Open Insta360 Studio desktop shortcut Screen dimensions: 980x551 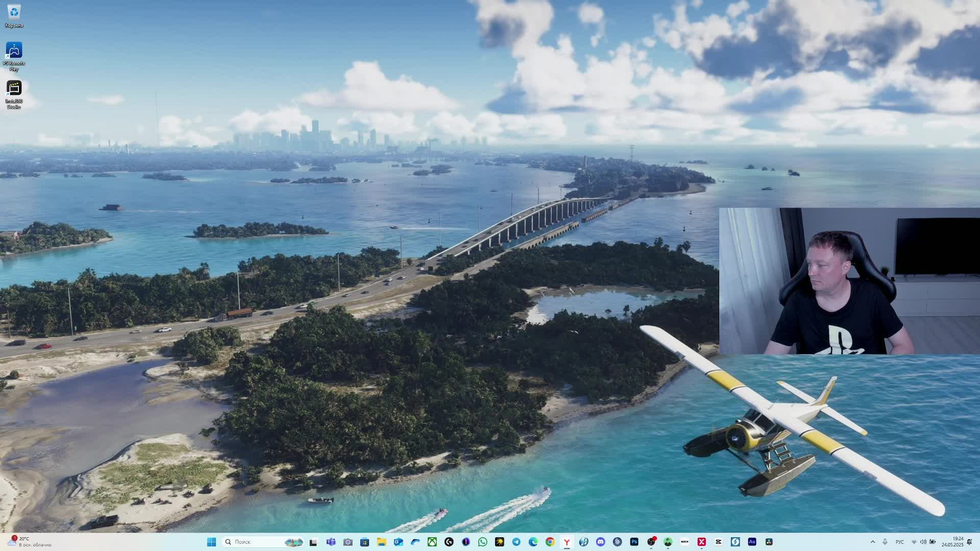(14, 89)
